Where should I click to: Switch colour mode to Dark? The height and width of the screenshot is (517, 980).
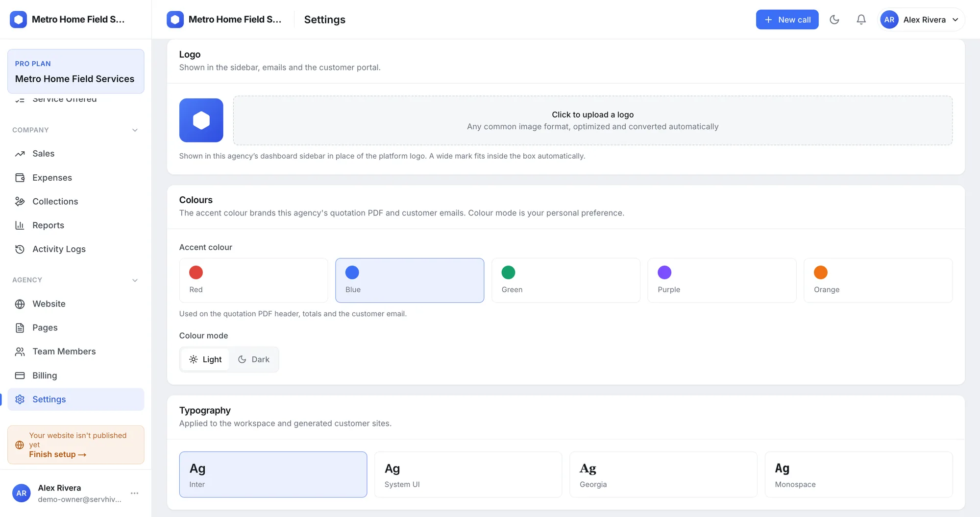[253, 359]
